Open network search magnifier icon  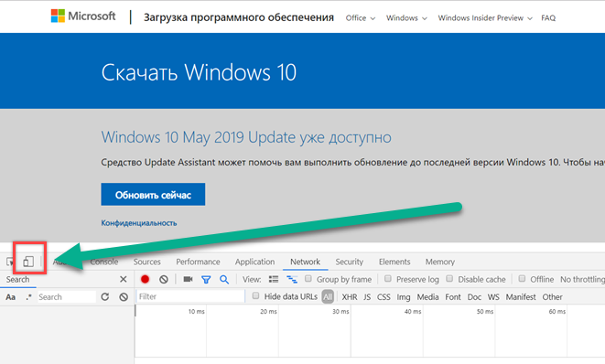[x=224, y=280]
